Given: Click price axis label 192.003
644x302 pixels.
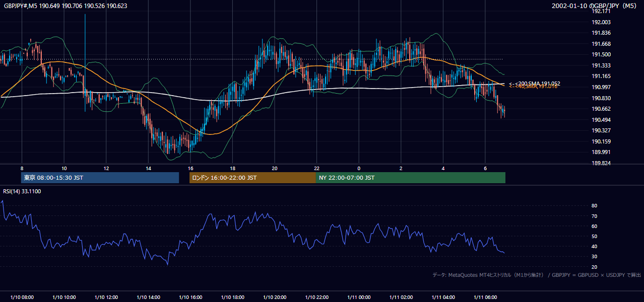Looking at the screenshot, I should coord(601,22).
